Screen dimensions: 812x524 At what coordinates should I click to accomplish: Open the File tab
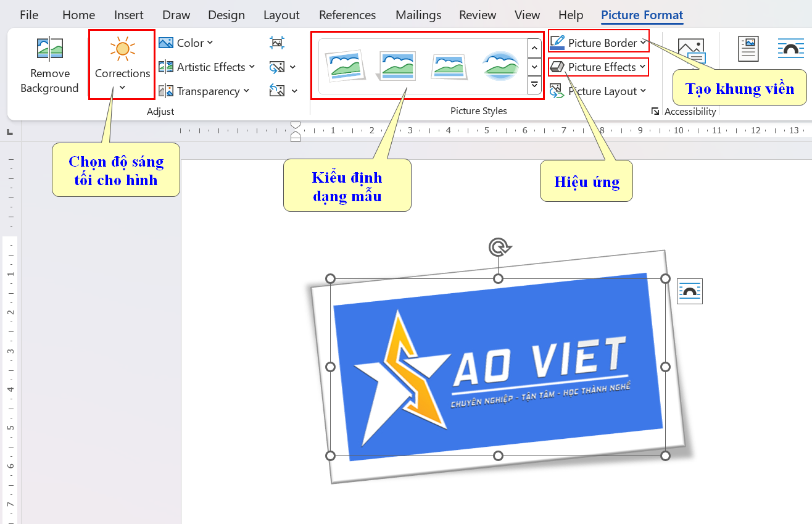pyautogui.click(x=29, y=15)
